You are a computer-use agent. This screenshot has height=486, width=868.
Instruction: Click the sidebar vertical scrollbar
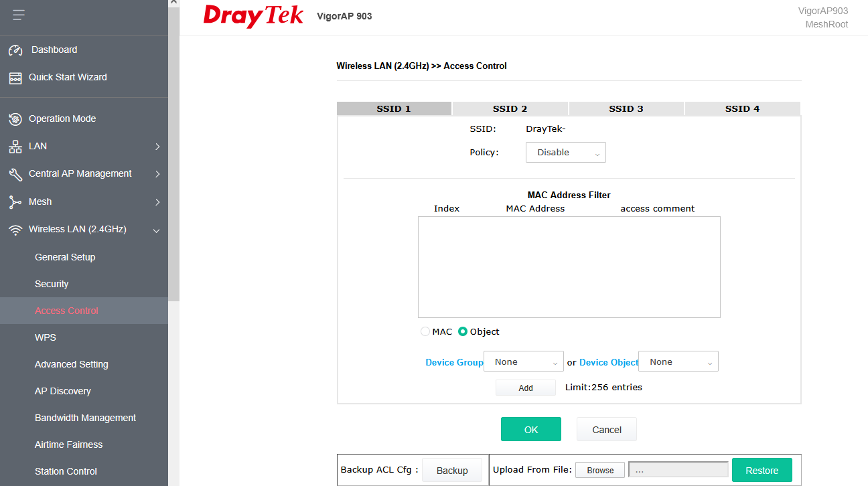pos(173,154)
